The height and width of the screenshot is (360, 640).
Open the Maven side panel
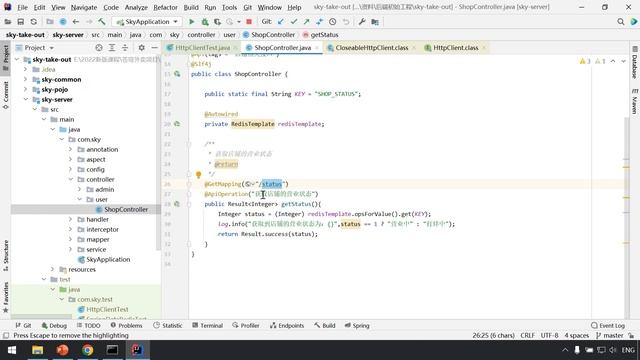click(x=635, y=101)
